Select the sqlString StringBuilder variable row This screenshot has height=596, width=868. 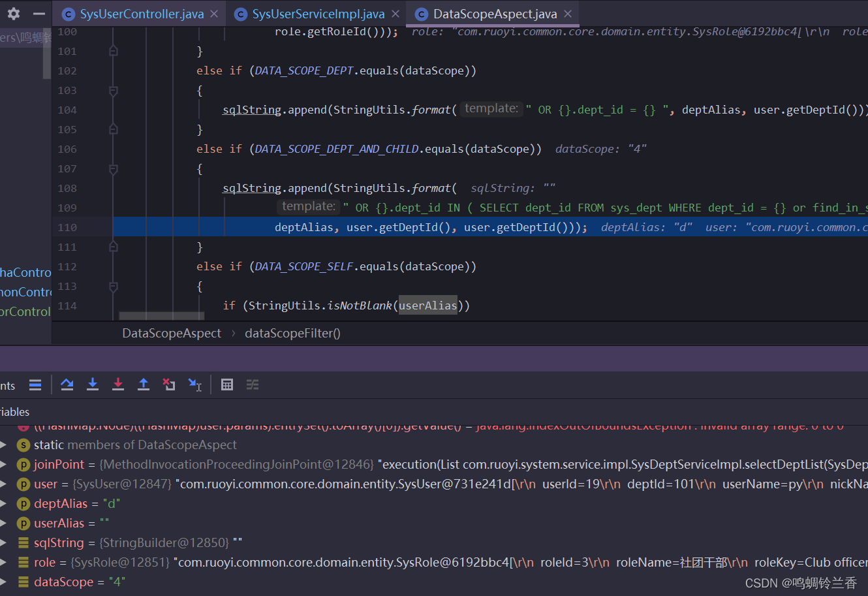tap(434, 542)
